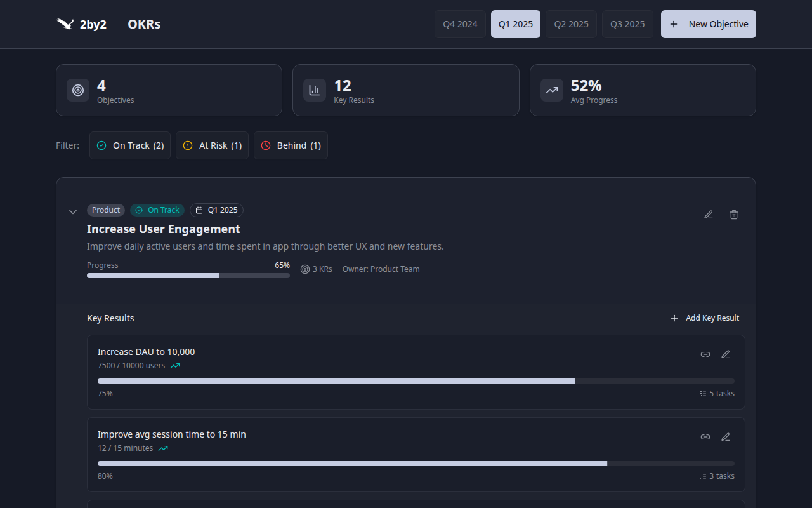Click the 2by2 logo
The width and height of the screenshot is (812, 508).
(81, 24)
